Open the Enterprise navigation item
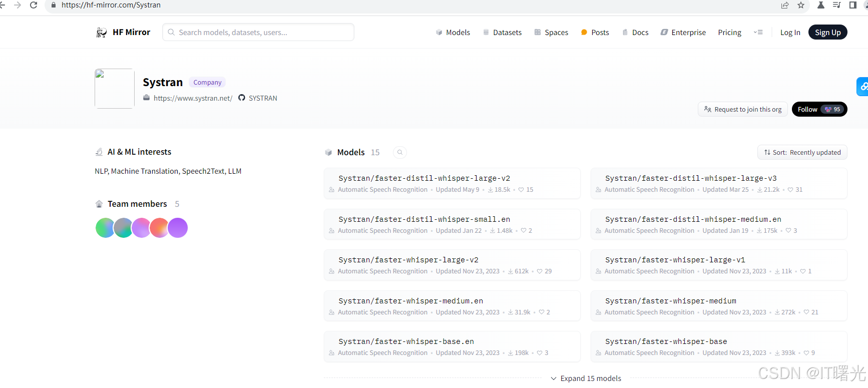 pyautogui.click(x=683, y=33)
